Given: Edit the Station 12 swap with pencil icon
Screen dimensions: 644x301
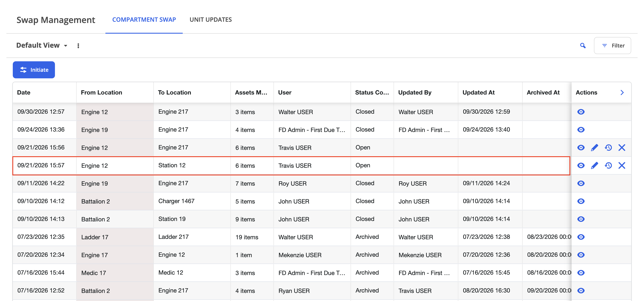Looking at the screenshot, I should point(595,165).
